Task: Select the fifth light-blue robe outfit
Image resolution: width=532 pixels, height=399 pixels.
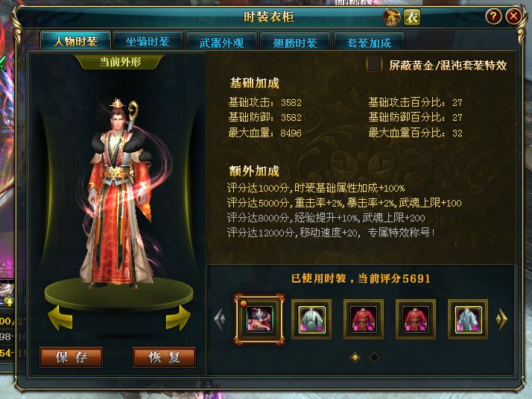Action: (x=468, y=319)
